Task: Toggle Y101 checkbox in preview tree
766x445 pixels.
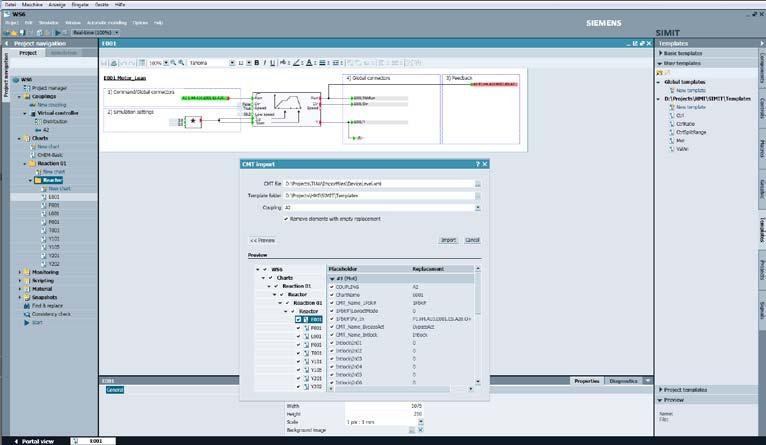Action: point(298,361)
